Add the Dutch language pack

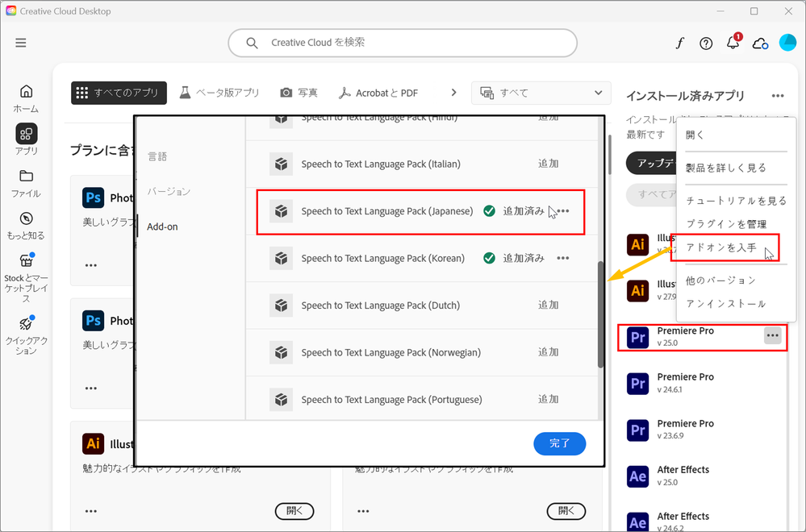point(548,305)
